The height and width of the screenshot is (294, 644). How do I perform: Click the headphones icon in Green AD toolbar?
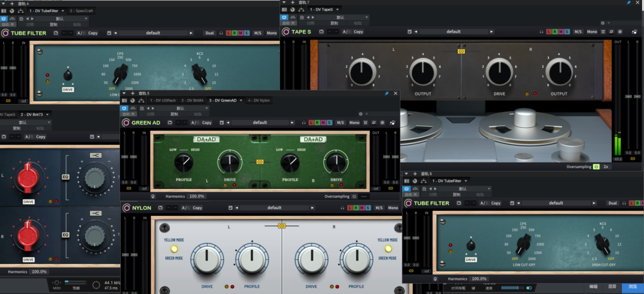coord(304,123)
